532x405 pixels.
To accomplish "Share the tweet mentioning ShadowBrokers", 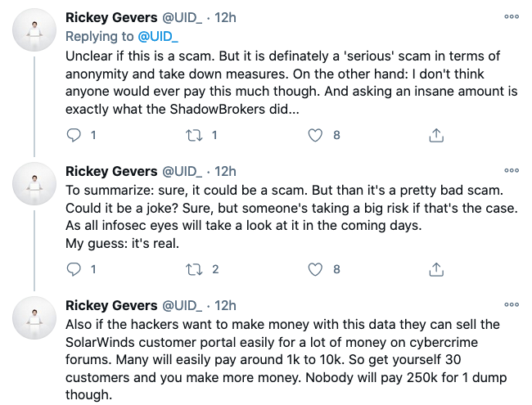I will [436, 135].
